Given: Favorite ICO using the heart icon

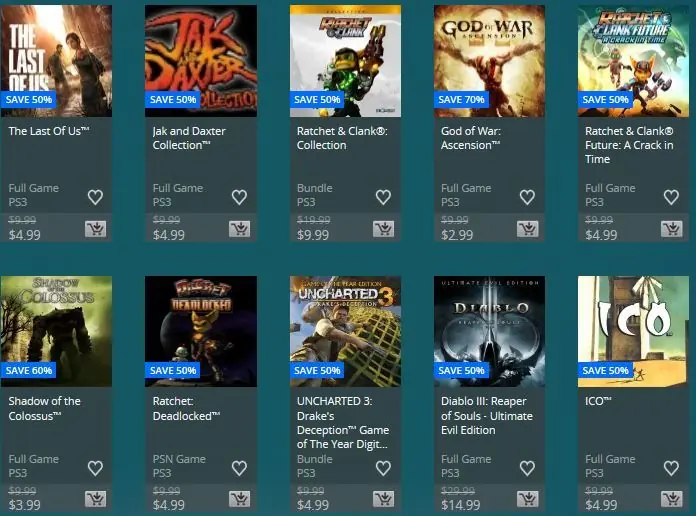Looking at the screenshot, I should point(671,468).
